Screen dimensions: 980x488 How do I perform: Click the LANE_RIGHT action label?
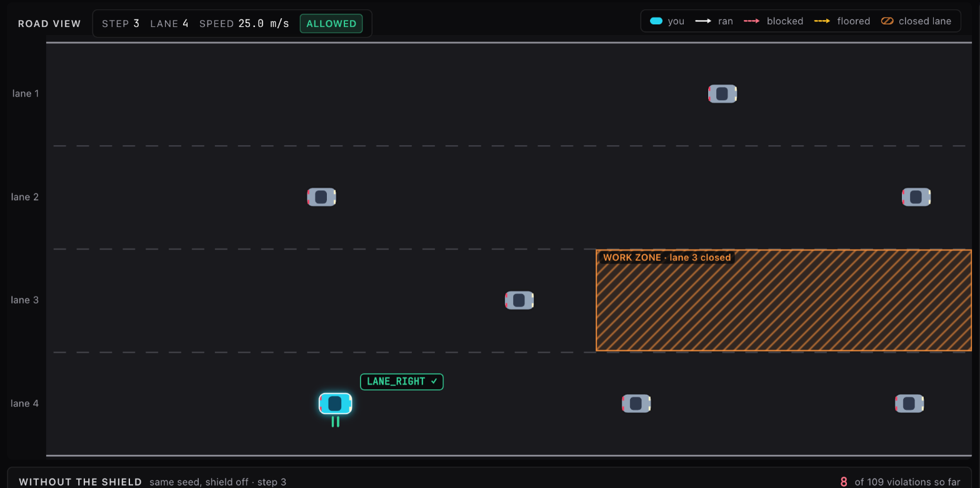[402, 382]
